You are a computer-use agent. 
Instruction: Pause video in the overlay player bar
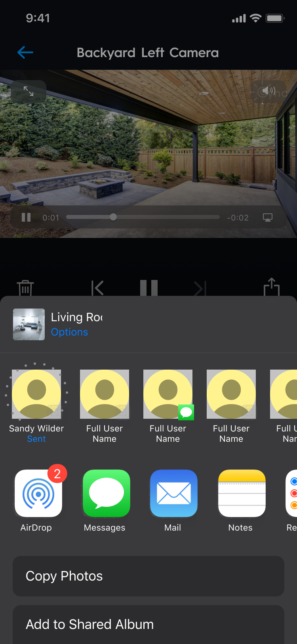pyautogui.click(x=26, y=217)
